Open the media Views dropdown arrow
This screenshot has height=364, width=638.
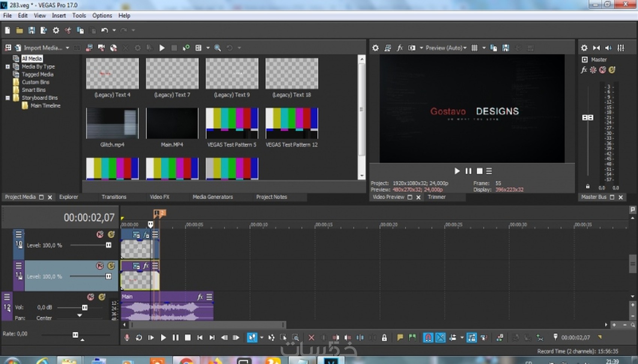[x=208, y=48]
